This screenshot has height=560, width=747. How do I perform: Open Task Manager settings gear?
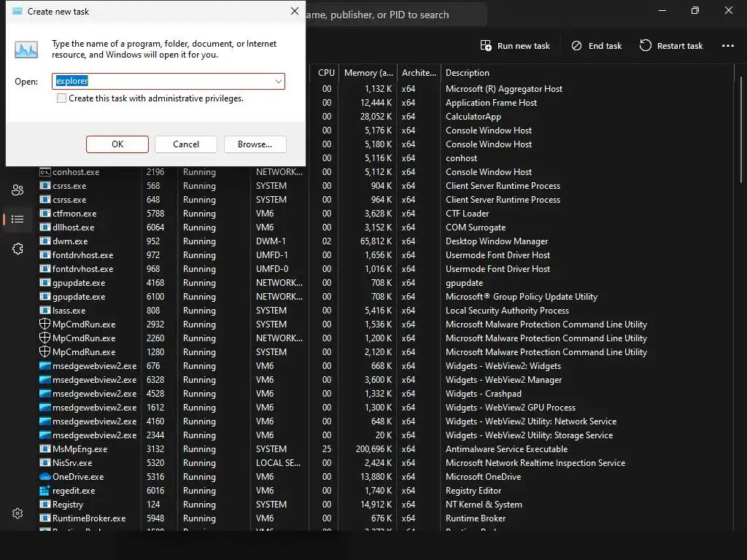coord(18,513)
